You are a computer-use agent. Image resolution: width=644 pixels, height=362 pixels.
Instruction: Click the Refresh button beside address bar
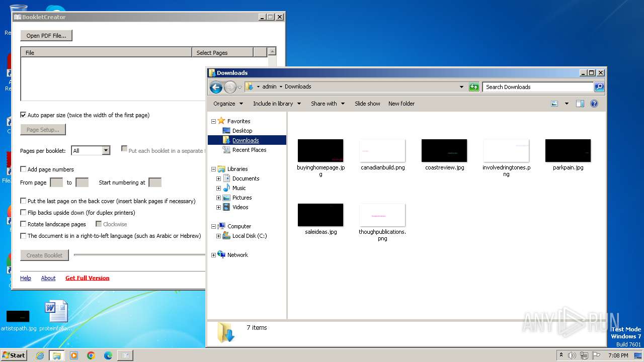coord(473,87)
